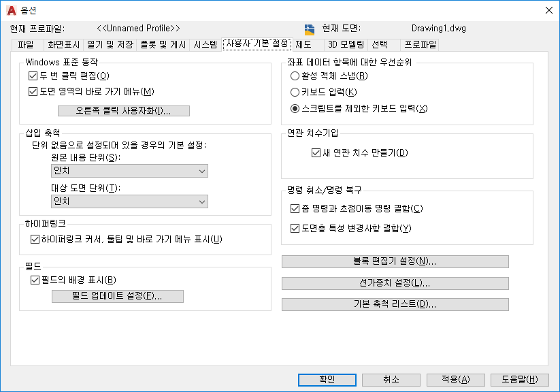This screenshot has height=392, width=560.
Task: Choose the 키보드 입력 radio option
Action: pos(295,92)
